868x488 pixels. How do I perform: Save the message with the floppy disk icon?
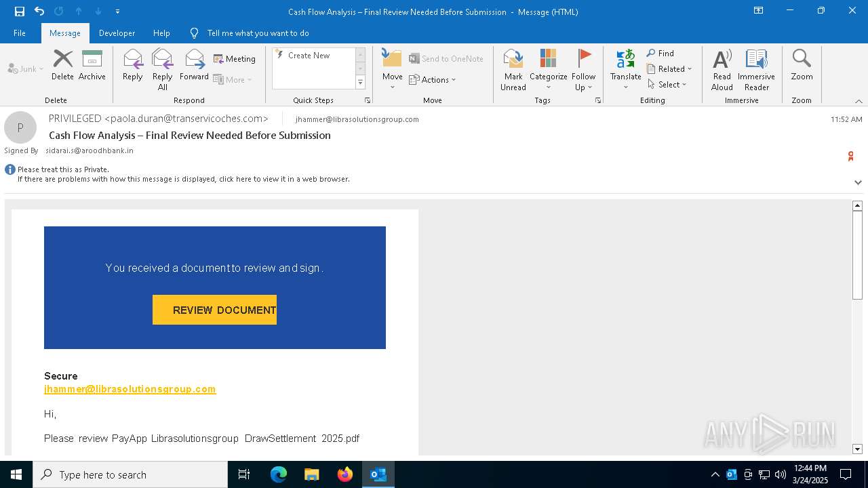[x=20, y=11]
